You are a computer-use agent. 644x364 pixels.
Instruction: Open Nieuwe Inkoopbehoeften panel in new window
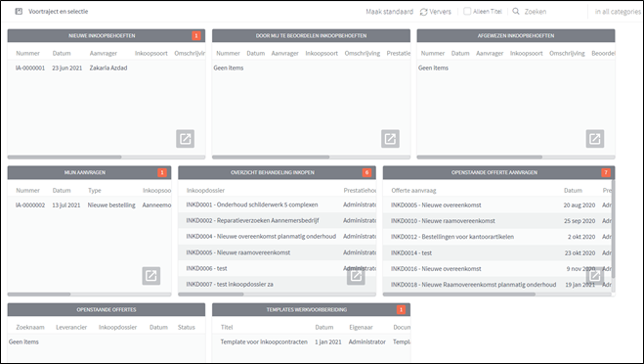[186, 139]
